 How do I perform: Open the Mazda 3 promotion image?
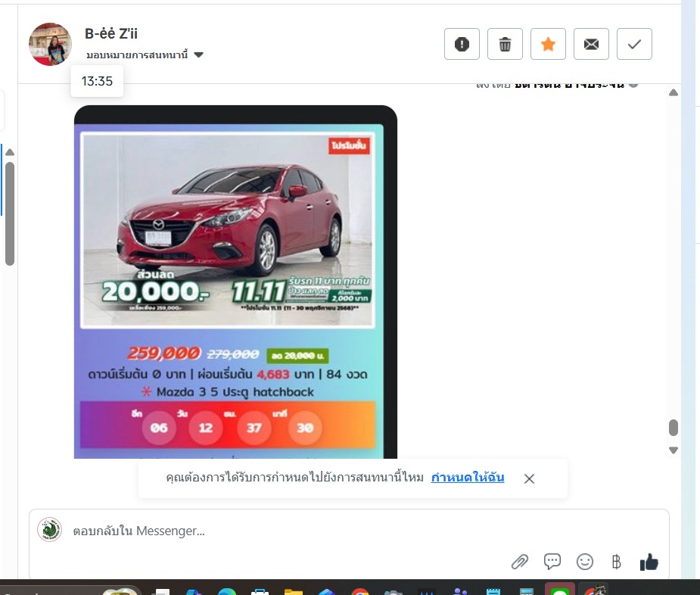pos(235,282)
